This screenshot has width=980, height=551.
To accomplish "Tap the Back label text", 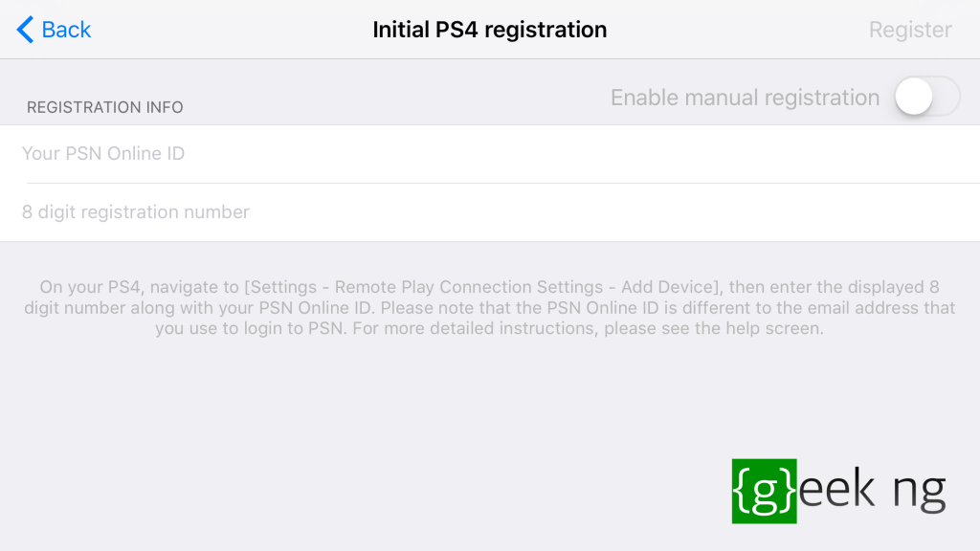I will (66, 30).
